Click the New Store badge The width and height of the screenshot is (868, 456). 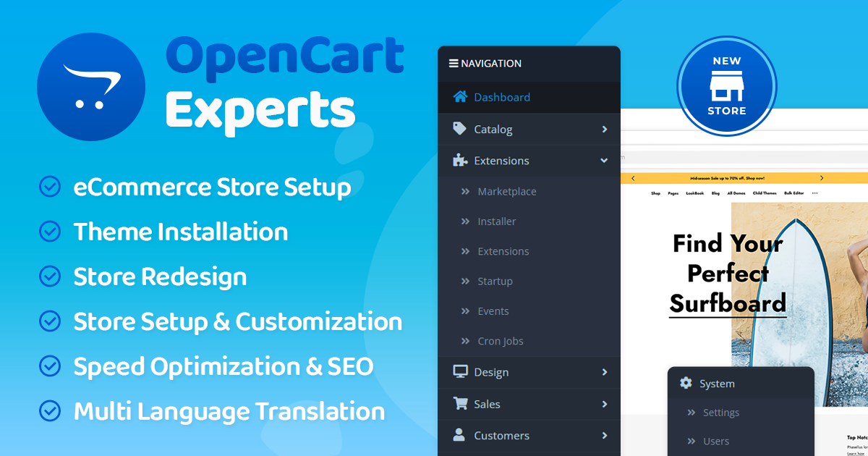726,86
